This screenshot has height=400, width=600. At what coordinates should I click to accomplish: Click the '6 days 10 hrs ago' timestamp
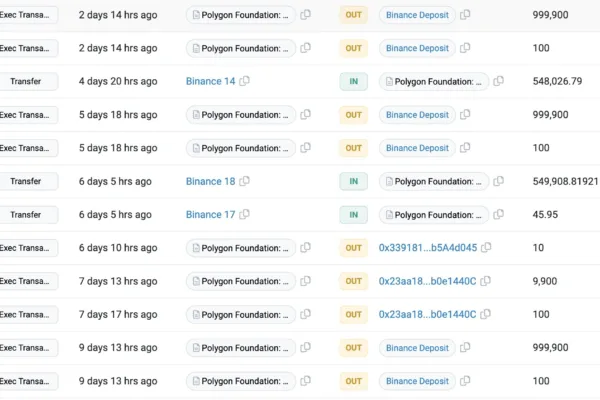(x=118, y=248)
